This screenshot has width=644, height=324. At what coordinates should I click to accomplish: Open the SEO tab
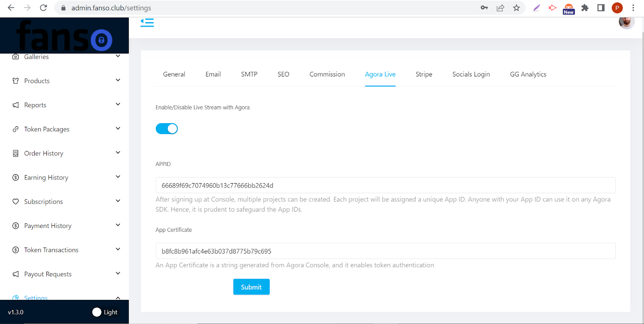pos(283,74)
